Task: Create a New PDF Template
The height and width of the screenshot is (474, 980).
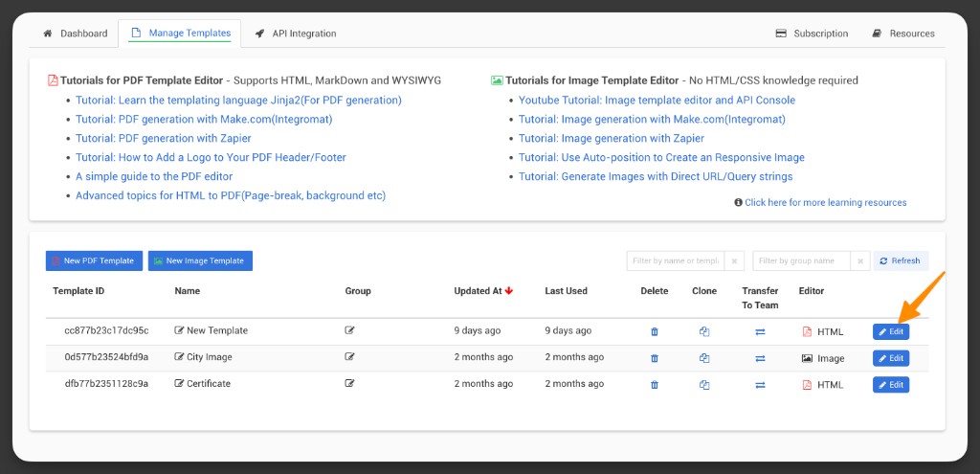Action: [94, 260]
